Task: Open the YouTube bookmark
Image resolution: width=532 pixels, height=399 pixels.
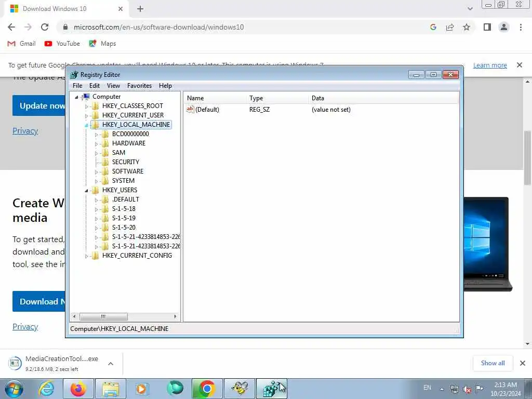Action: (62, 44)
